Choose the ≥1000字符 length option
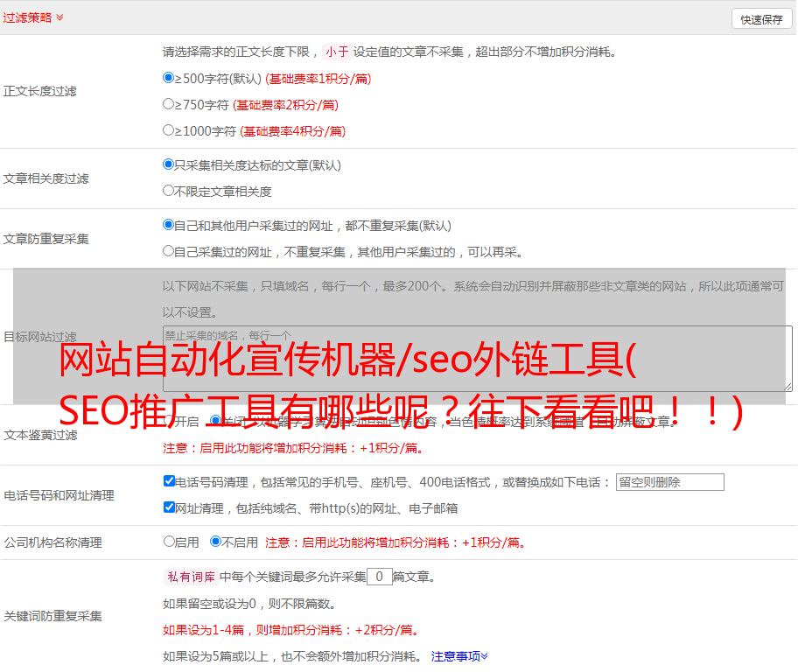The width and height of the screenshot is (798, 672). [x=169, y=130]
